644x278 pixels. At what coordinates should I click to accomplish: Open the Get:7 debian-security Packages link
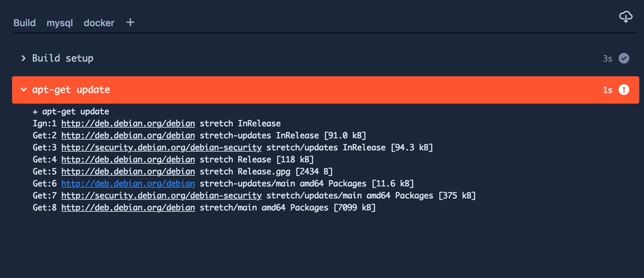[161, 196]
